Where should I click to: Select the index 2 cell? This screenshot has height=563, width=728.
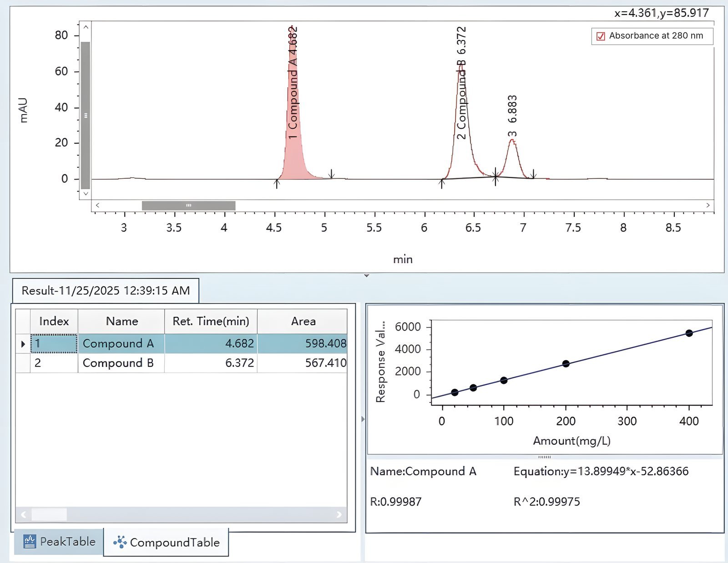pos(54,363)
